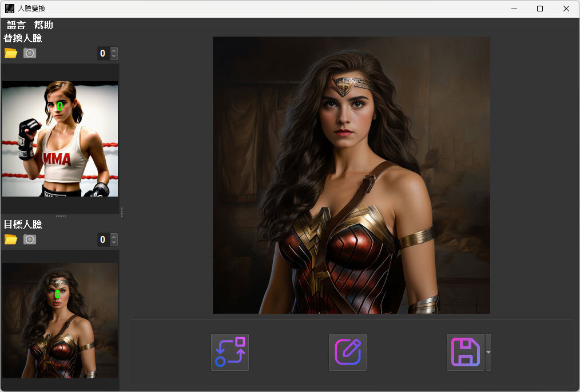The width and height of the screenshot is (580, 392).
Task: Save result with the floppy disk icon
Action: (466, 352)
